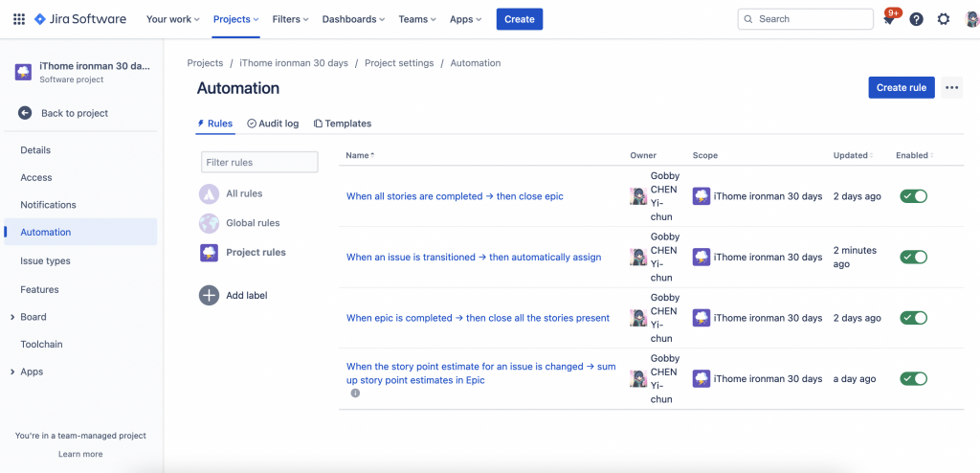
Task: Disable the 'close epic' rule toggle
Action: [x=913, y=196]
